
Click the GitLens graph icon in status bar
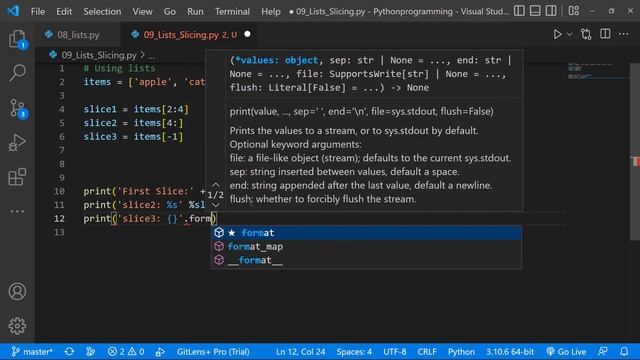pyautogui.click(x=91, y=351)
